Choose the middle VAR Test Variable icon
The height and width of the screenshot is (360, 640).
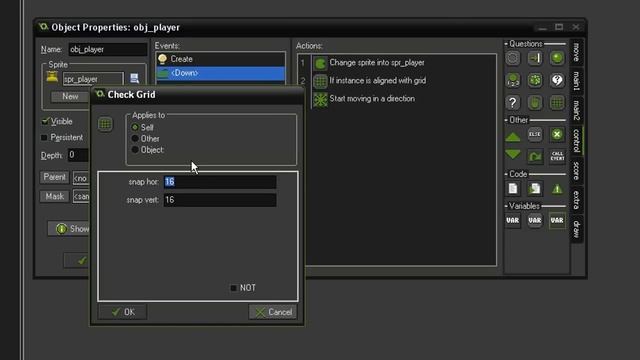point(535,220)
